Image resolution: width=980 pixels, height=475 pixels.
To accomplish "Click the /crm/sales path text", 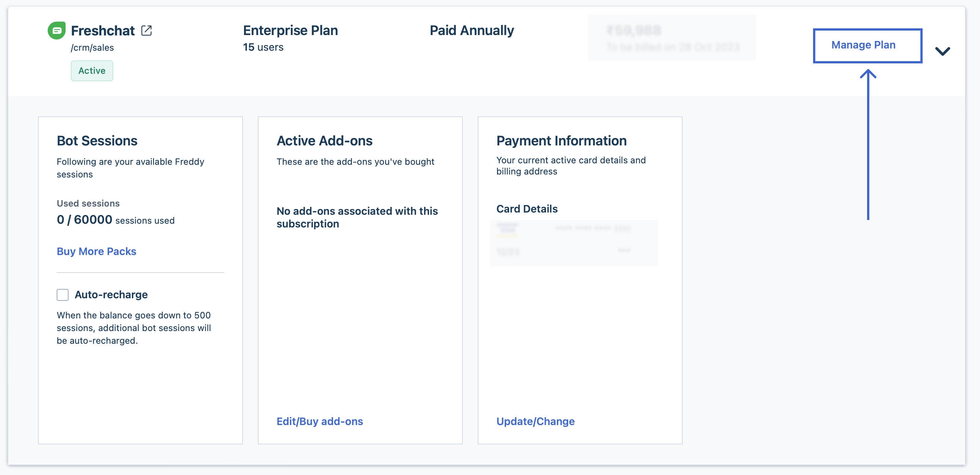I will [92, 48].
